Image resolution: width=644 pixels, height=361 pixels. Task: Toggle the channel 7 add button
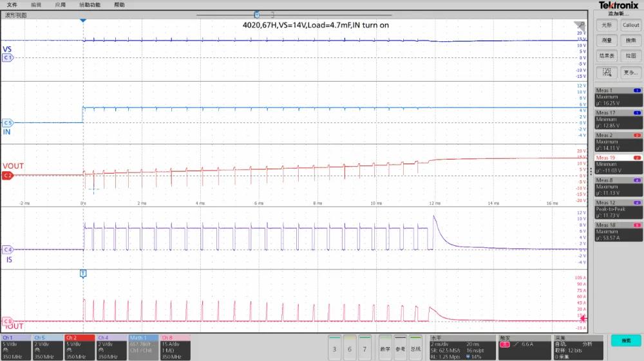(x=365, y=347)
